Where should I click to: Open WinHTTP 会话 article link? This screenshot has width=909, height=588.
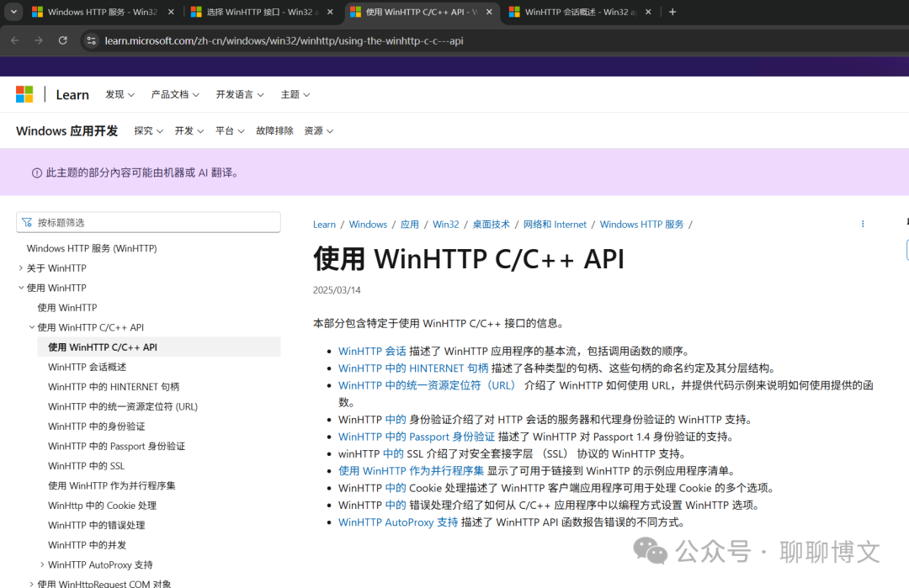(372, 351)
